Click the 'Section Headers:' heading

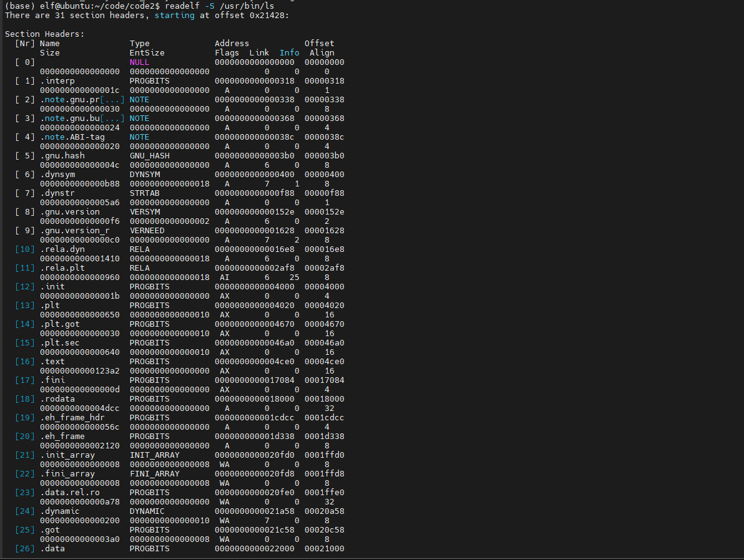tap(44, 34)
